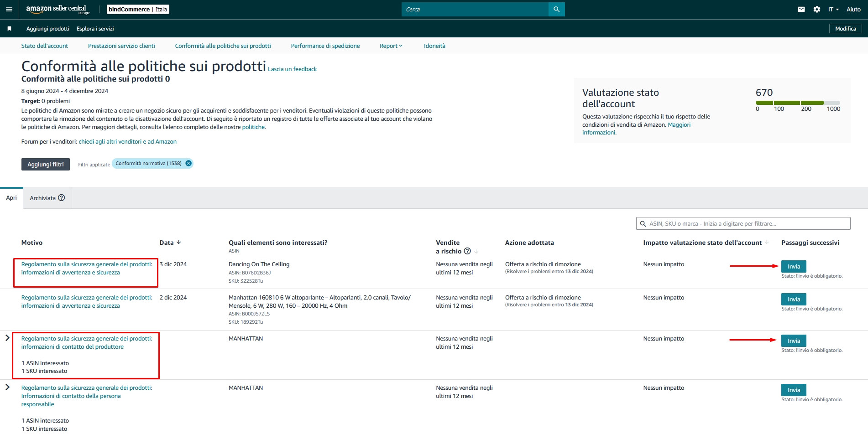Viewport: 868px width, 434px height.
Task: Open the Stato dell'account tab
Action: pos(44,46)
